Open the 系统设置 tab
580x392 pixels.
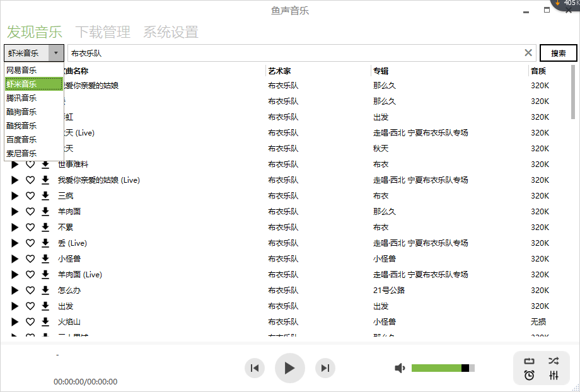coord(171,32)
